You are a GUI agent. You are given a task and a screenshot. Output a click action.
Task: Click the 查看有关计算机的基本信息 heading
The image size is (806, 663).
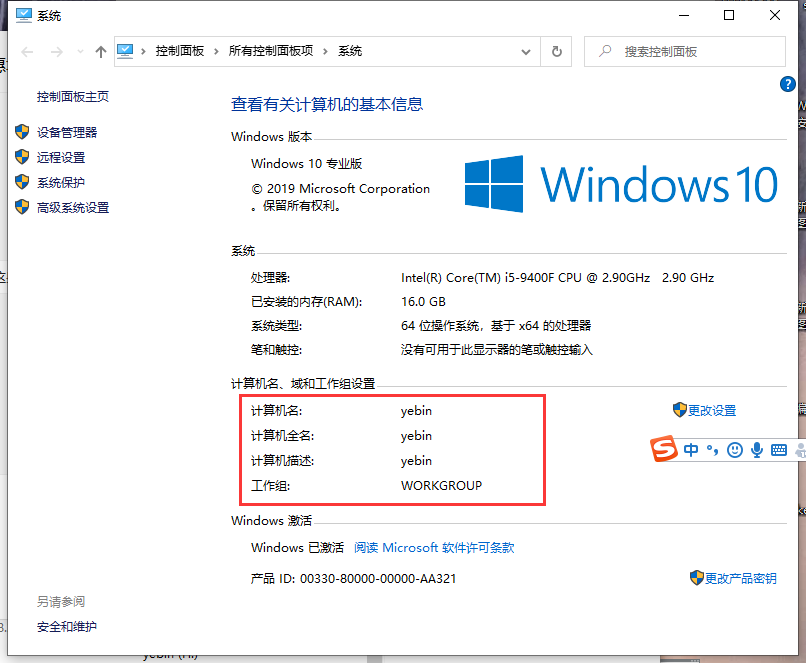tap(327, 104)
